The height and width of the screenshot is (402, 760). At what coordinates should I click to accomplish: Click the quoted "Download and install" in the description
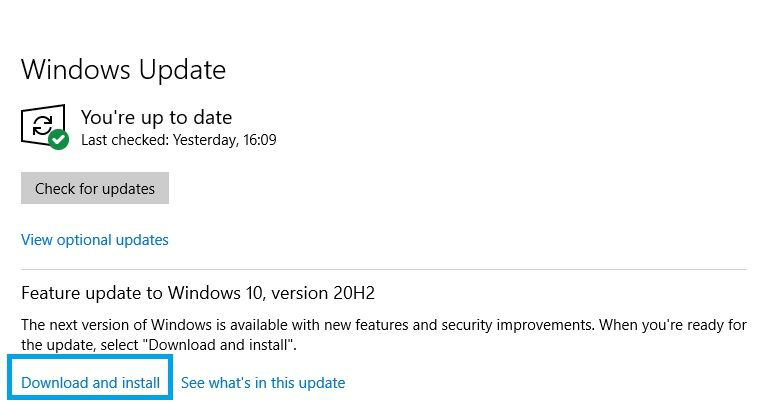pos(218,345)
